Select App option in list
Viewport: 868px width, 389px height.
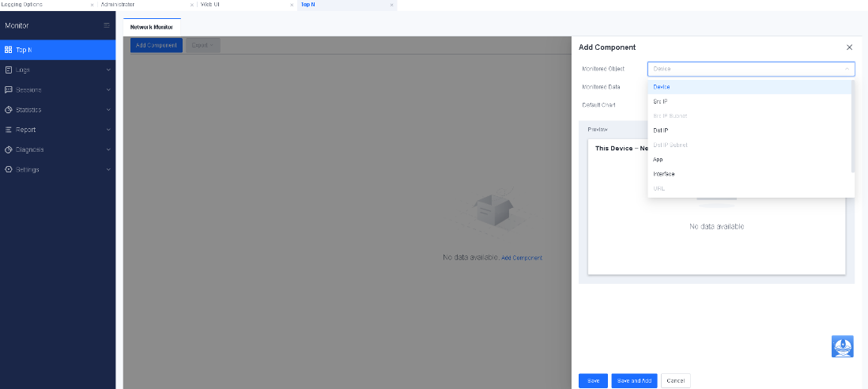(x=749, y=160)
